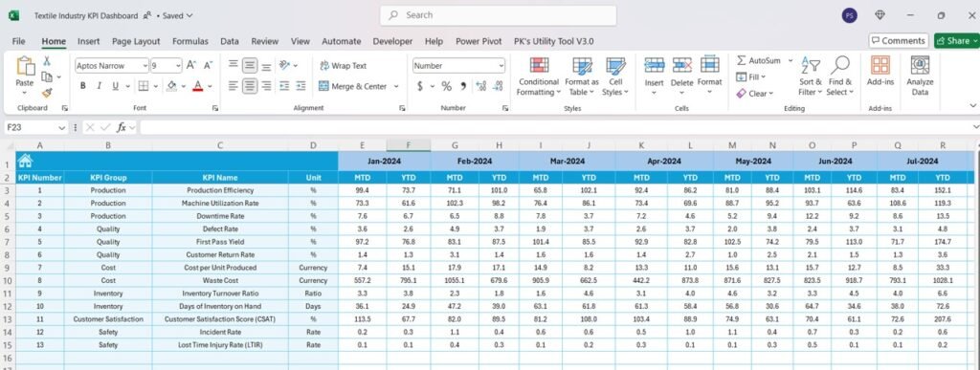Open the Format cells menu
The width and height of the screenshot is (980, 370).
(x=709, y=76)
